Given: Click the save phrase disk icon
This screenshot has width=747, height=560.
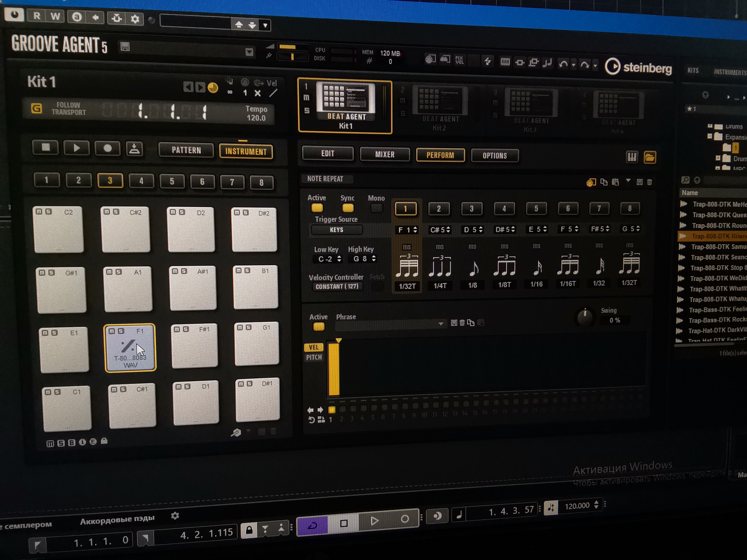Looking at the screenshot, I should (454, 323).
